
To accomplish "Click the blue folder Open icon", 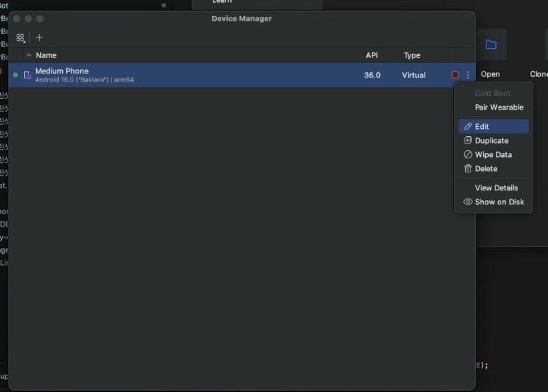I will (x=491, y=45).
